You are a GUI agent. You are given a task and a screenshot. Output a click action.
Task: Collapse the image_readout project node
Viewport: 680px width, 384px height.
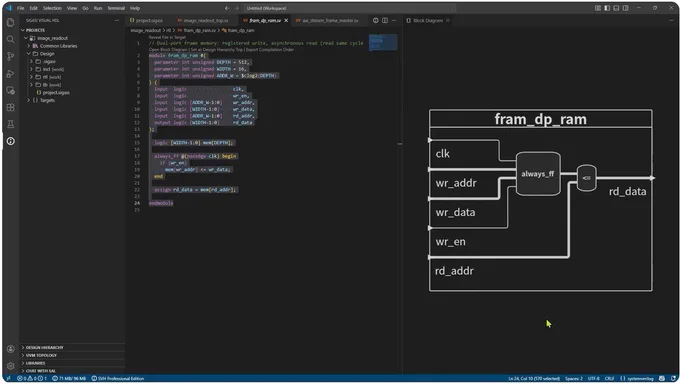(26, 38)
